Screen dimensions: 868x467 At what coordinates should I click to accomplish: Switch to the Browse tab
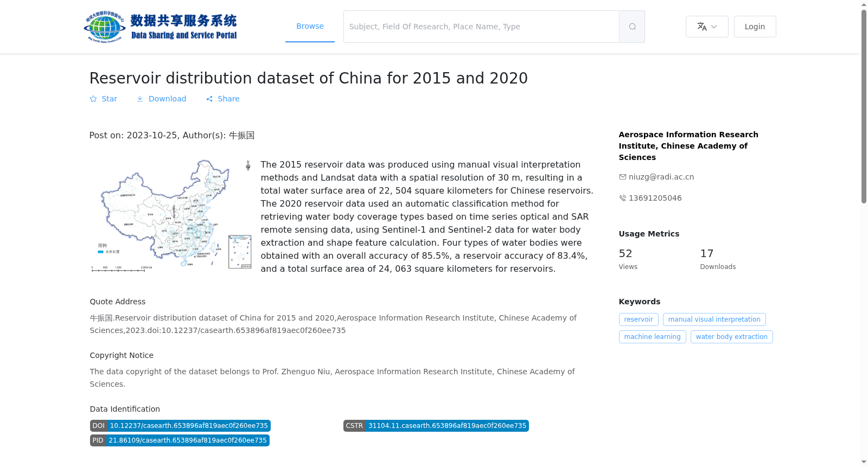point(310,26)
